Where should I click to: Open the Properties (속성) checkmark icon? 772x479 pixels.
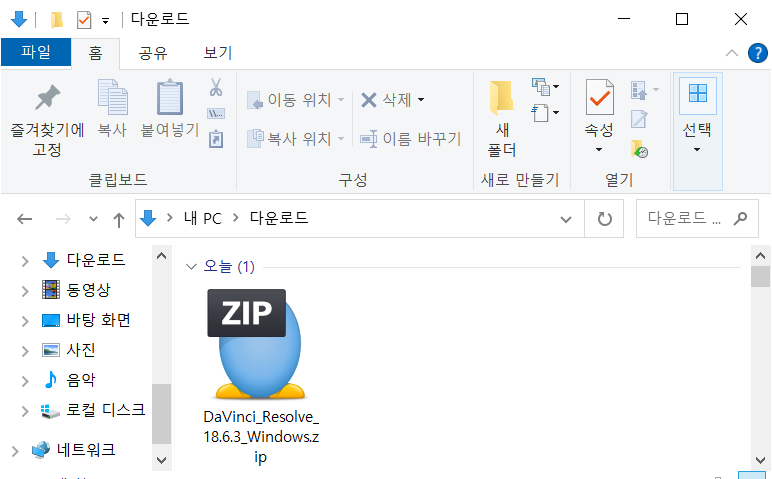click(599, 97)
